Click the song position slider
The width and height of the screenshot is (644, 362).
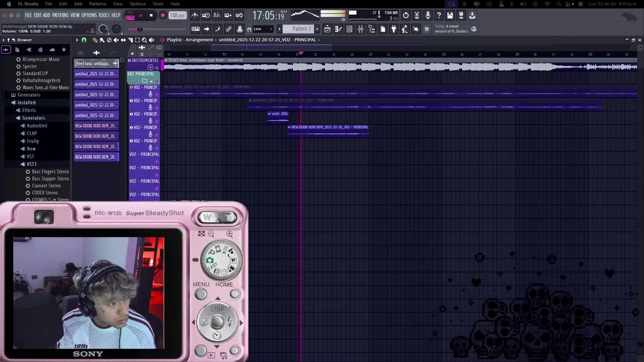(158, 29)
